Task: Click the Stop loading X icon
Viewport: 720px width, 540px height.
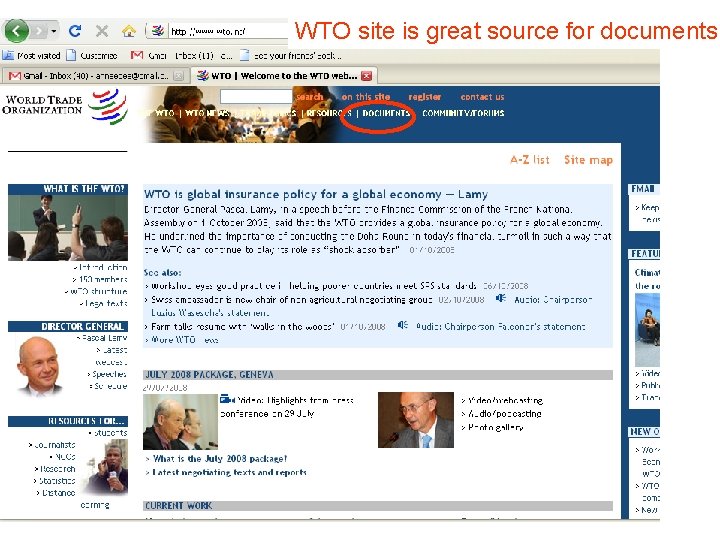Action: pyautogui.click(x=101, y=31)
